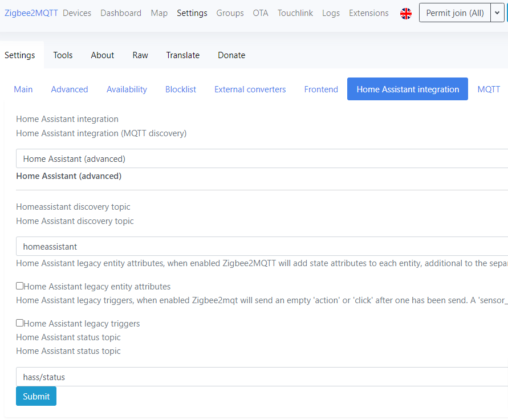
Task: Open the network Map
Action: tap(159, 13)
